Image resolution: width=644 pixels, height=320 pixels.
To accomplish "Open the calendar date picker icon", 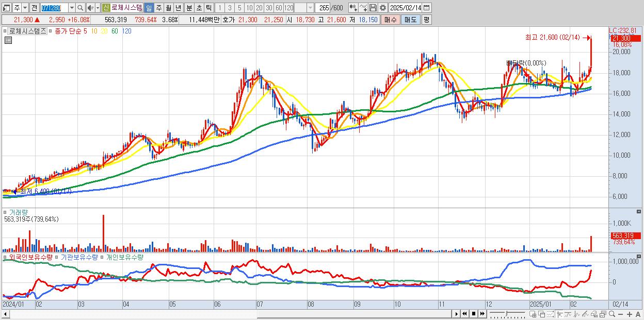I will 426,8.
